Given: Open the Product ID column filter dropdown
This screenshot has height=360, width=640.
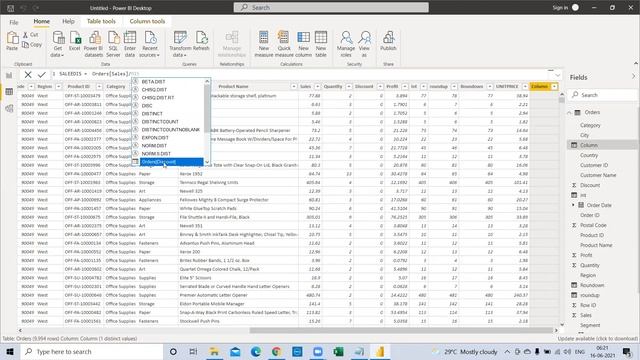Looking at the screenshot, I should (x=99, y=87).
